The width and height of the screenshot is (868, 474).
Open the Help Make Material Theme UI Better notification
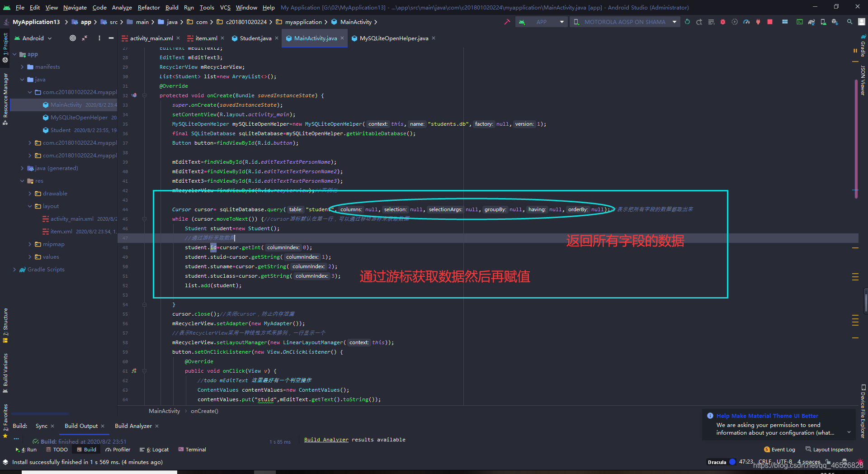[767, 416]
